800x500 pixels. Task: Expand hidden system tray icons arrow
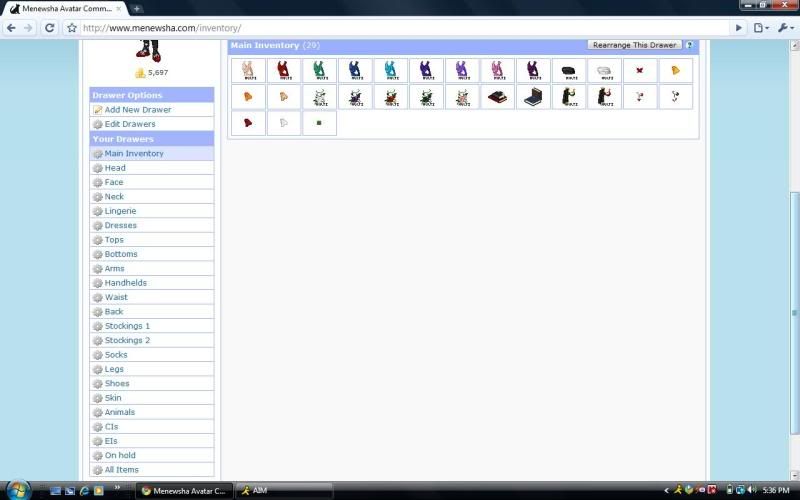tap(666, 490)
